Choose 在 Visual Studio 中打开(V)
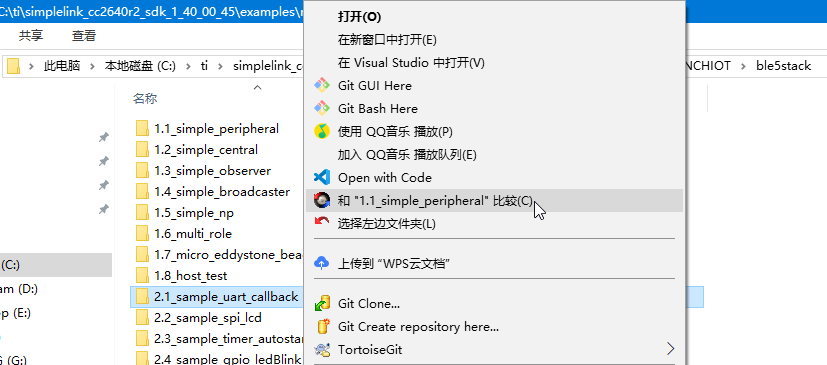 coord(411,63)
